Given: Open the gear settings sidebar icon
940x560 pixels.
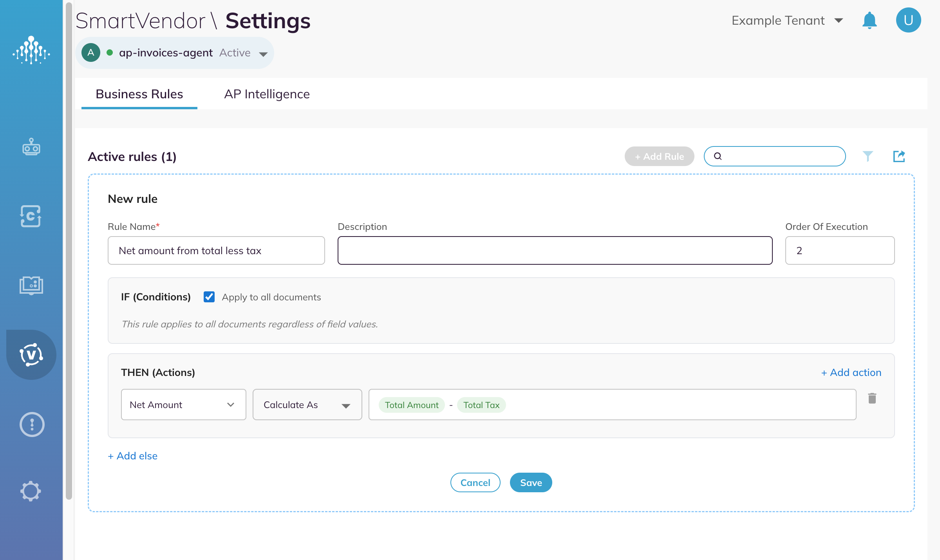Looking at the screenshot, I should click(31, 491).
